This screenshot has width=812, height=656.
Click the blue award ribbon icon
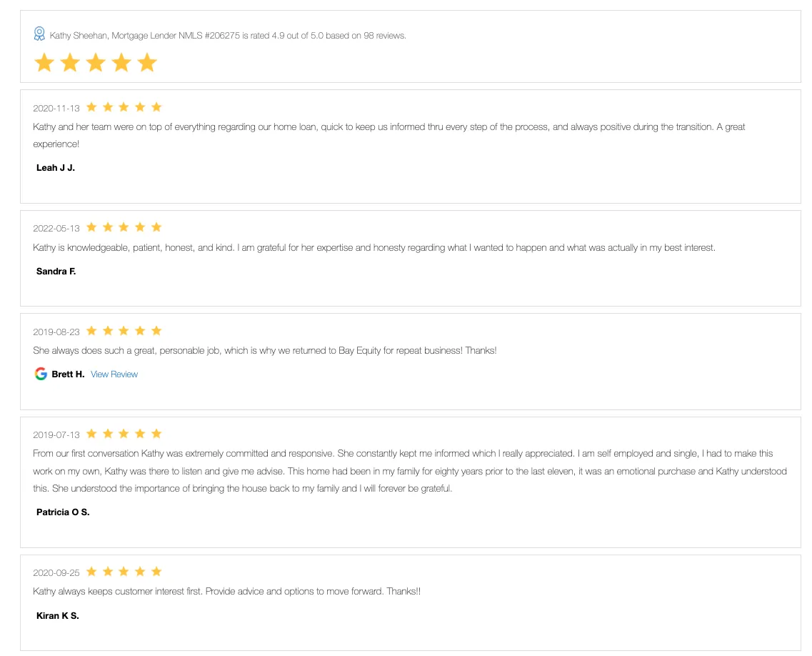pos(39,34)
